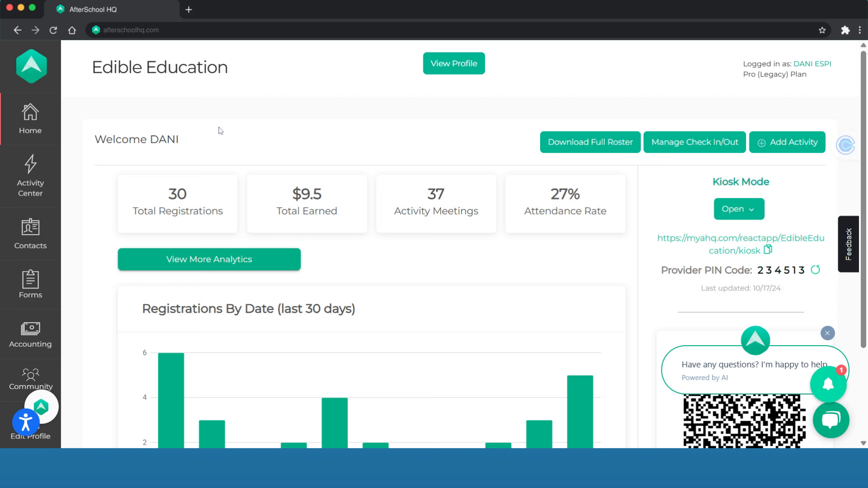
Task: Open the notifications bell
Action: click(828, 384)
